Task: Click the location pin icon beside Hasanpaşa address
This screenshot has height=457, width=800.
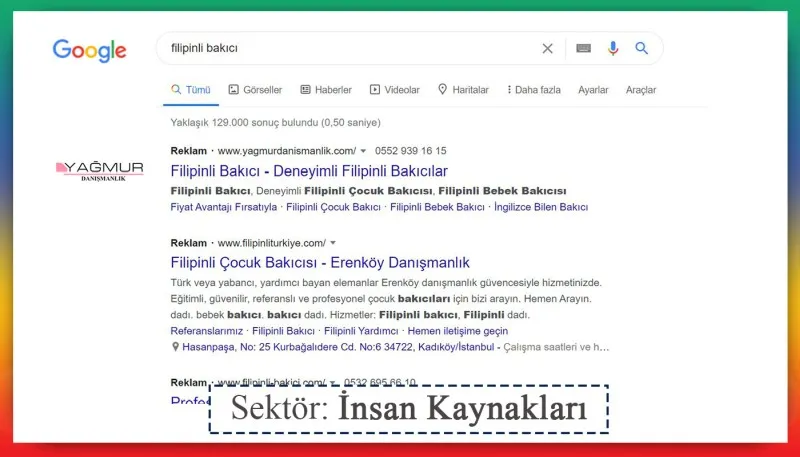Action: tap(175, 347)
